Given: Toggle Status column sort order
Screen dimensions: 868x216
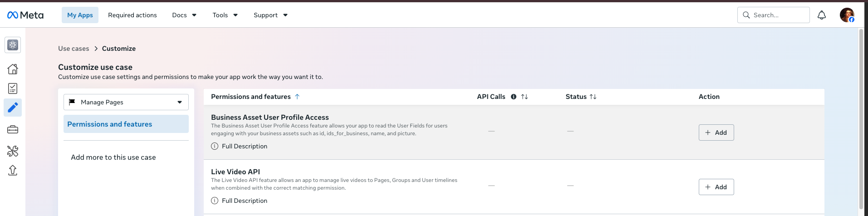Looking at the screenshot, I should click(593, 97).
